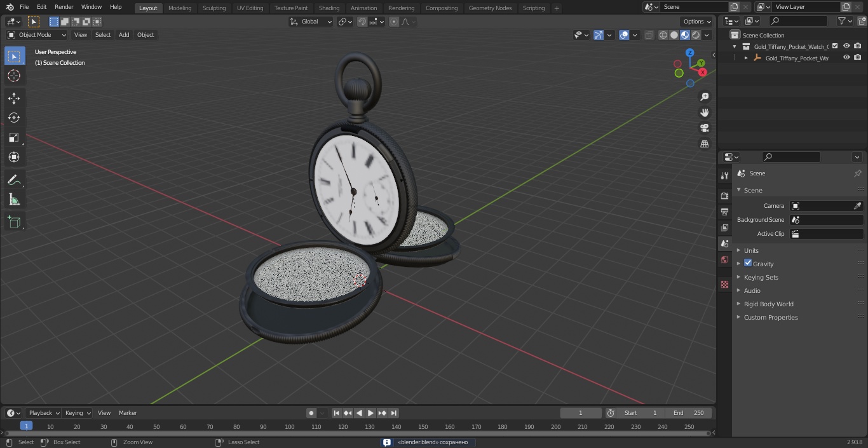Screen dimensions: 868x448
Task: Open the Object Mode dropdown
Action: pos(36,35)
